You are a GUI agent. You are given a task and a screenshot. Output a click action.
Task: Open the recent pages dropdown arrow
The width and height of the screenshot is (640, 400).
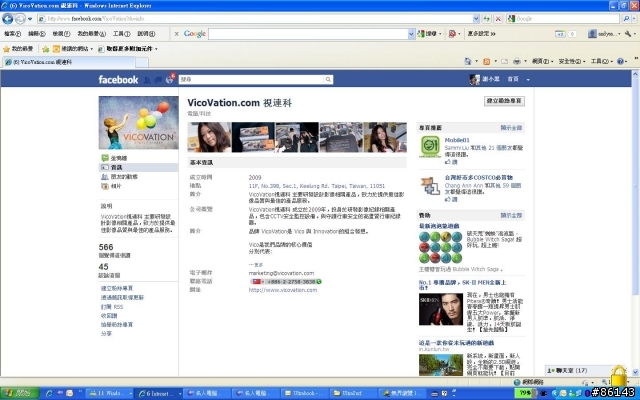(30, 19)
